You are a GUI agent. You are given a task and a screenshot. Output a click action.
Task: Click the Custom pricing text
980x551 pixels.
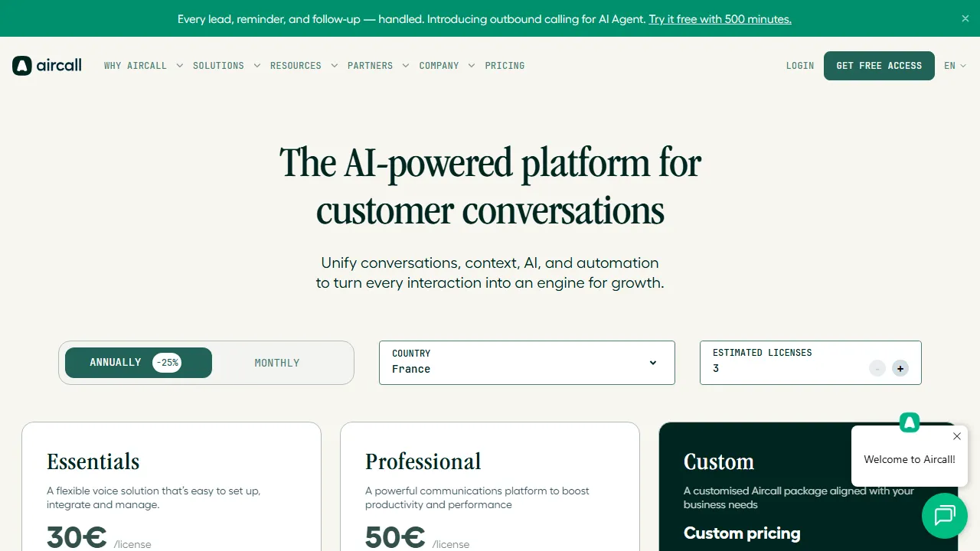(742, 533)
